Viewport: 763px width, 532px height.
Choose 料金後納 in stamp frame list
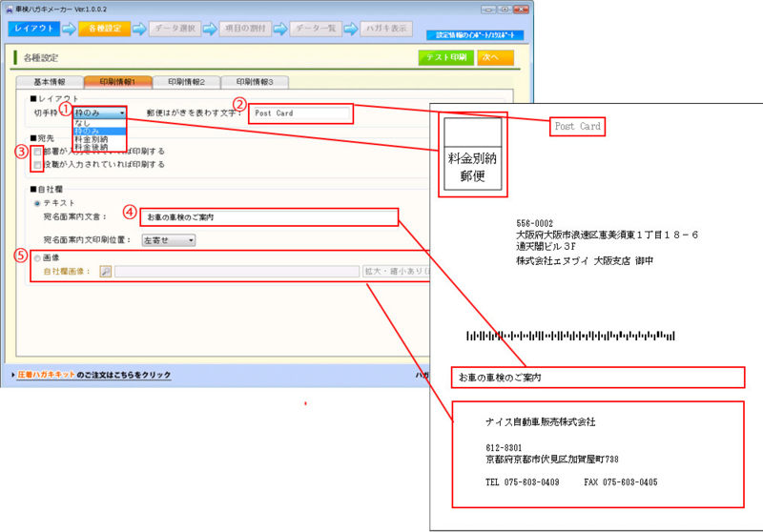pyautogui.click(x=100, y=147)
